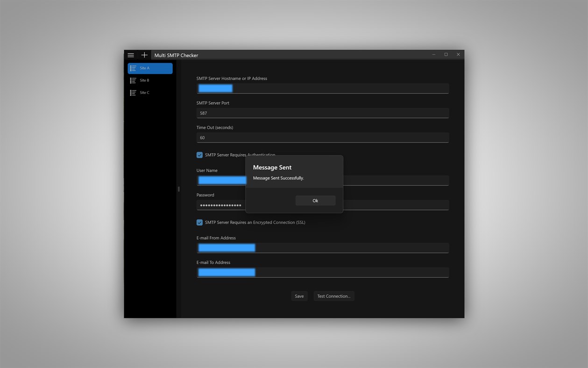Click the Save button
Screen dimensions: 588x368
[299, 296]
